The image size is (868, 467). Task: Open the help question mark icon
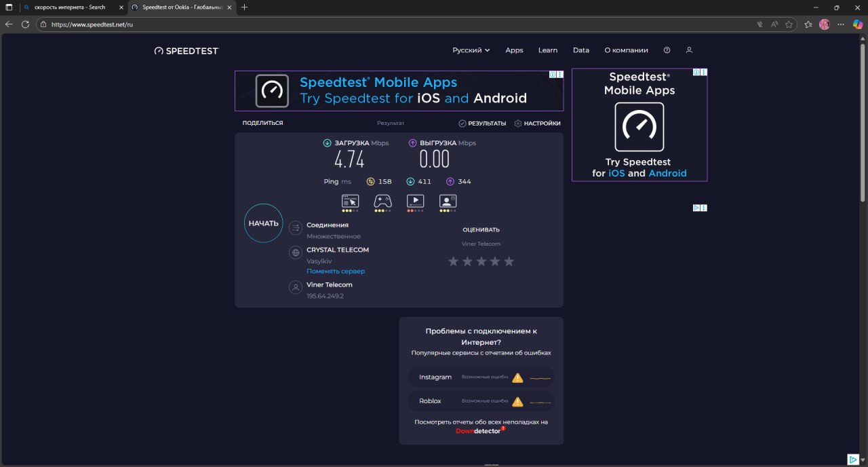point(667,50)
